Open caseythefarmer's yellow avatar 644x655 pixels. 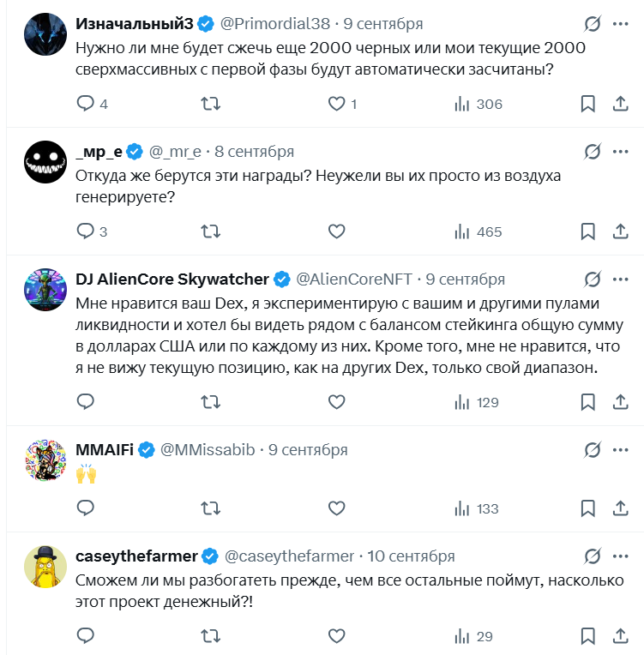pyautogui.click(x=43, y=564)
